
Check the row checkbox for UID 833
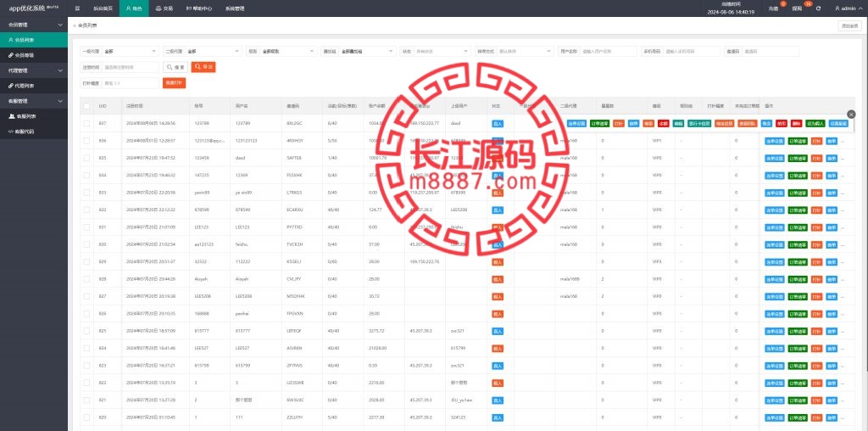coord(86,193)
